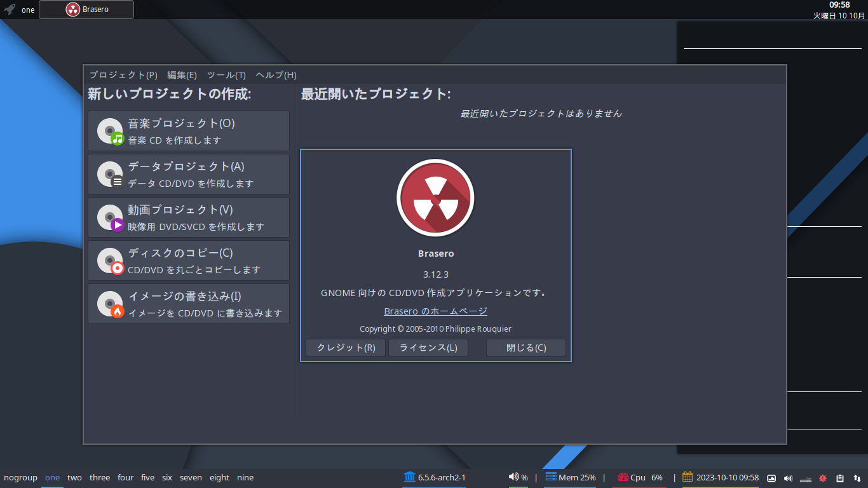This screenshot has width=868, height=488.
Task: Click the nogroup label
Action: coord(20,477)
